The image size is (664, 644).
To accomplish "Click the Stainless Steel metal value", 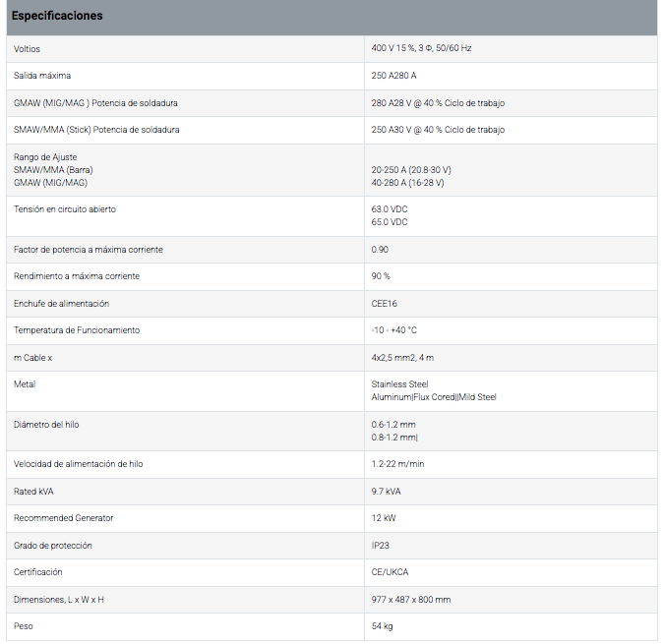I will (399, 384).
